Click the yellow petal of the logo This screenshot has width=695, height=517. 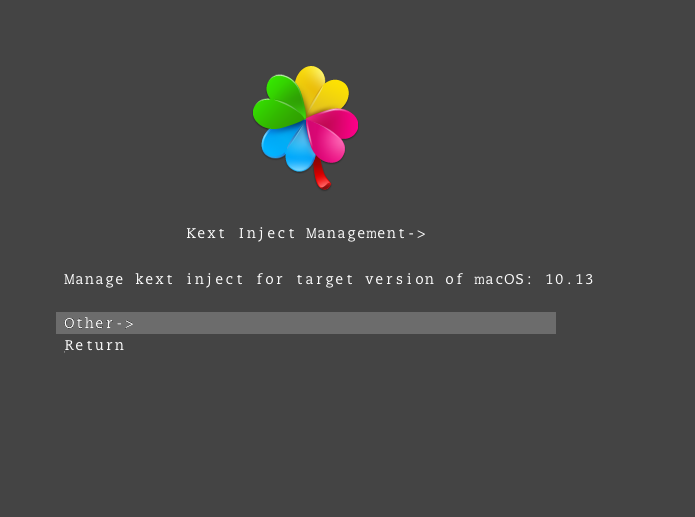[x=323, y=91]
